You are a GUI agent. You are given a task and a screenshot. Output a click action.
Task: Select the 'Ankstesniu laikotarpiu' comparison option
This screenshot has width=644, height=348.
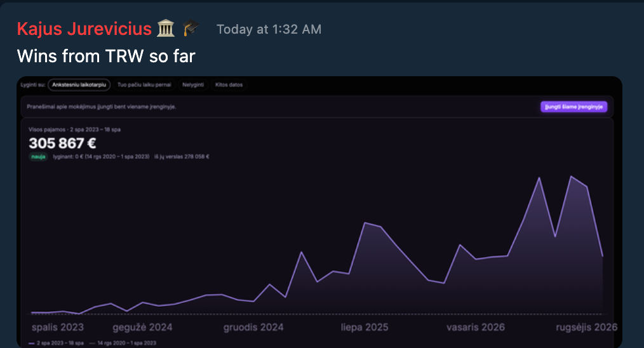click(79, 84)
